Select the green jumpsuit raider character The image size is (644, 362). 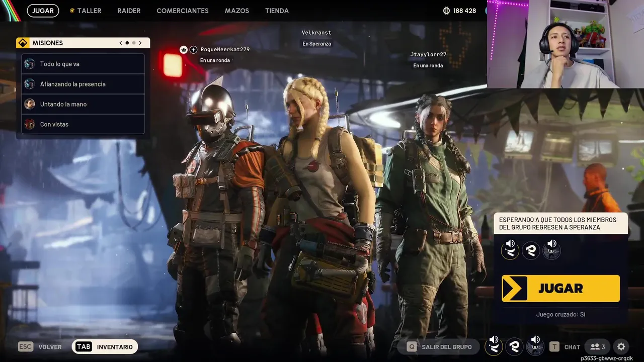[x=433, y=221]
